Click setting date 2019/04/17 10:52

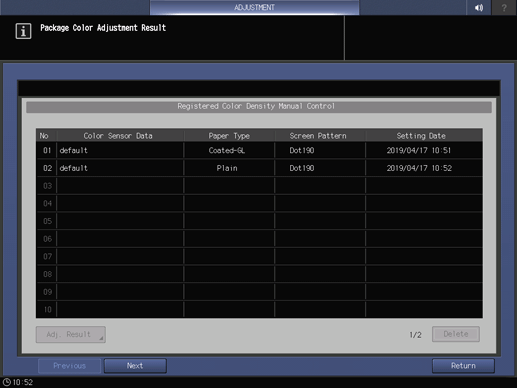424,168
